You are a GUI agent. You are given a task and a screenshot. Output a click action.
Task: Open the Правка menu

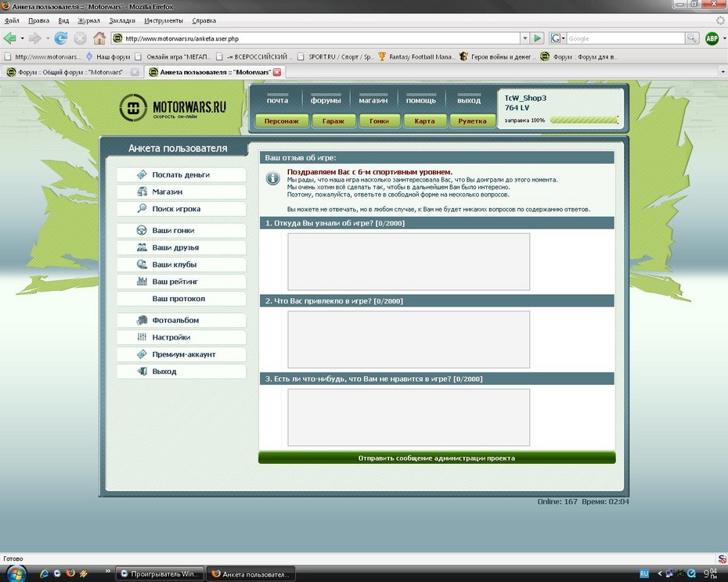tap(38, 20)
